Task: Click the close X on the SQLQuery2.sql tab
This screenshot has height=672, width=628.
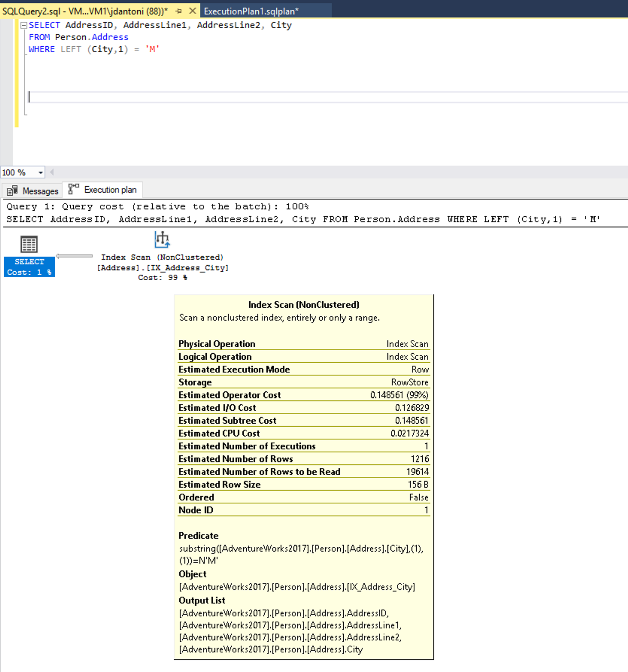Action: coord(193,11)
